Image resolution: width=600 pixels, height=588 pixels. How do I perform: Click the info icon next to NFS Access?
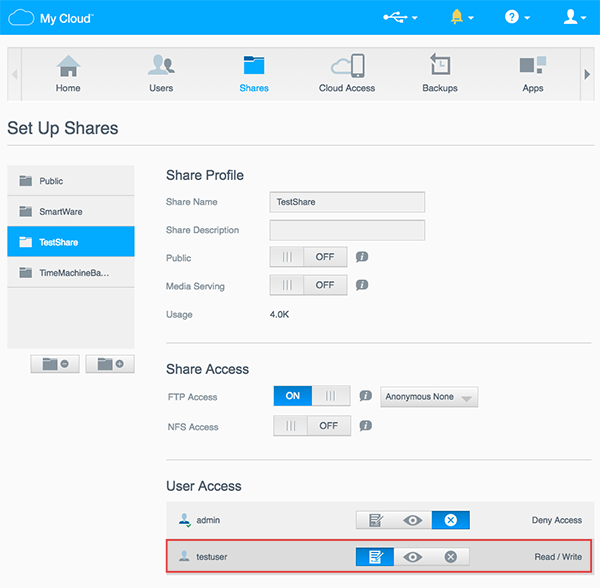pos(365,425)
